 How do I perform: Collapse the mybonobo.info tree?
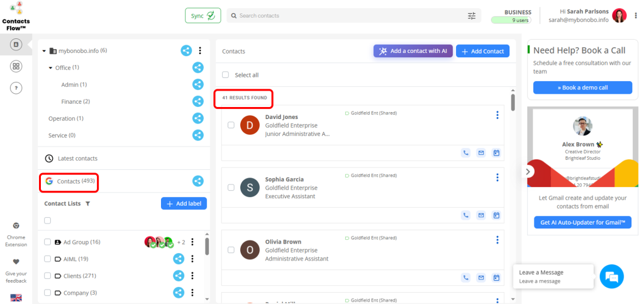pos(44,51)
